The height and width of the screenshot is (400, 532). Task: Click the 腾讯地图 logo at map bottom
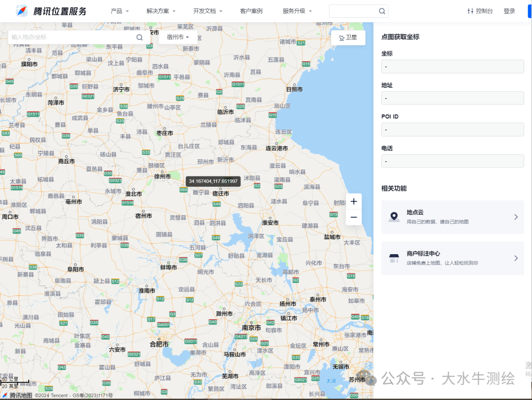(x=17, y=395)
